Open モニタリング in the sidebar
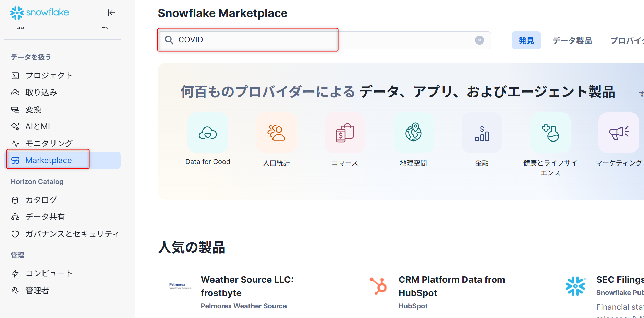This screenshot has height=318, width=644. [x=62, y=143]
